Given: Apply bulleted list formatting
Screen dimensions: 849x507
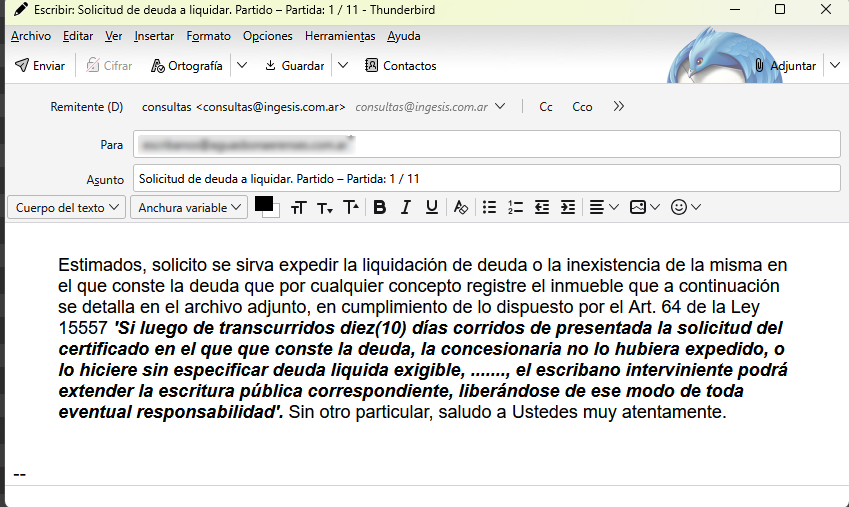Looking at the screenshot, I should point(489,208).
